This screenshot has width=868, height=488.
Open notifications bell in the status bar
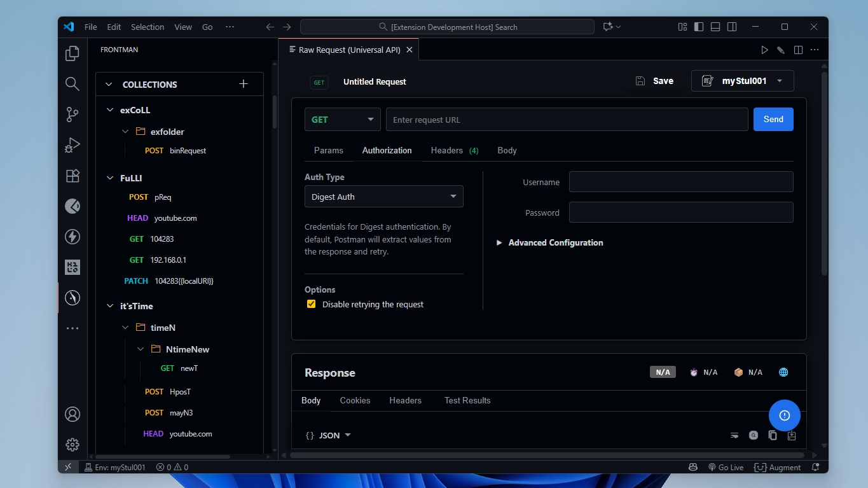coord(815,467)
